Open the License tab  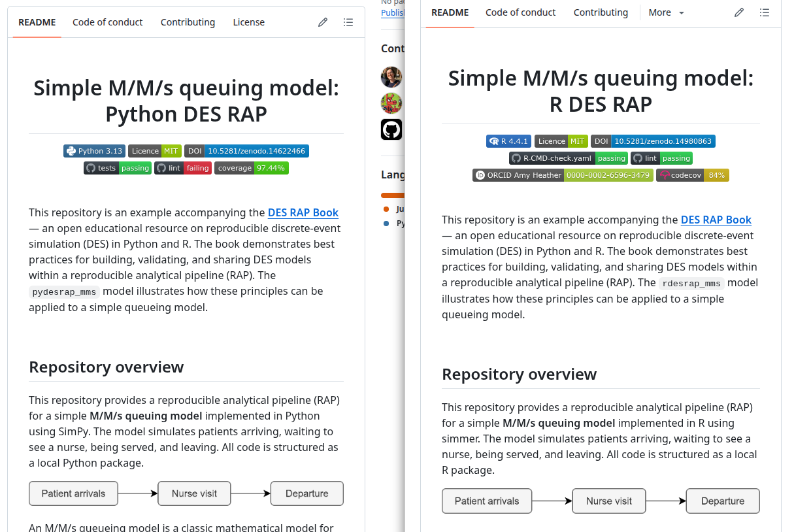coord(248,22)
